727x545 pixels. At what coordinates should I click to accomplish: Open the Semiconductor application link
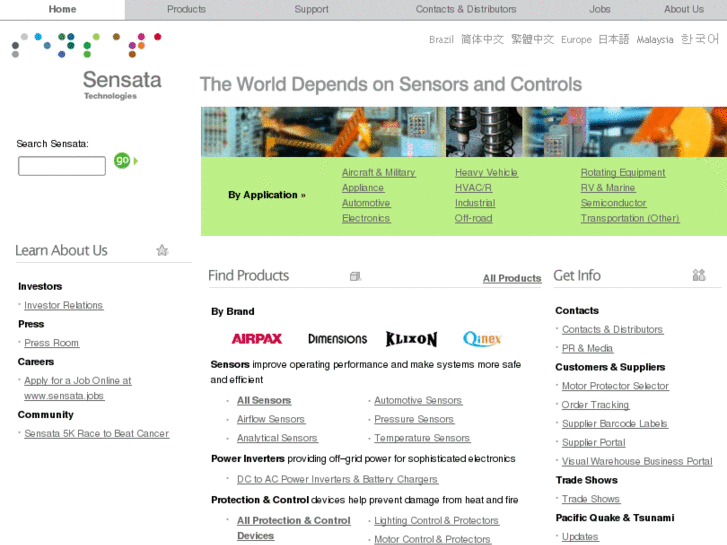tap(613, 203)
